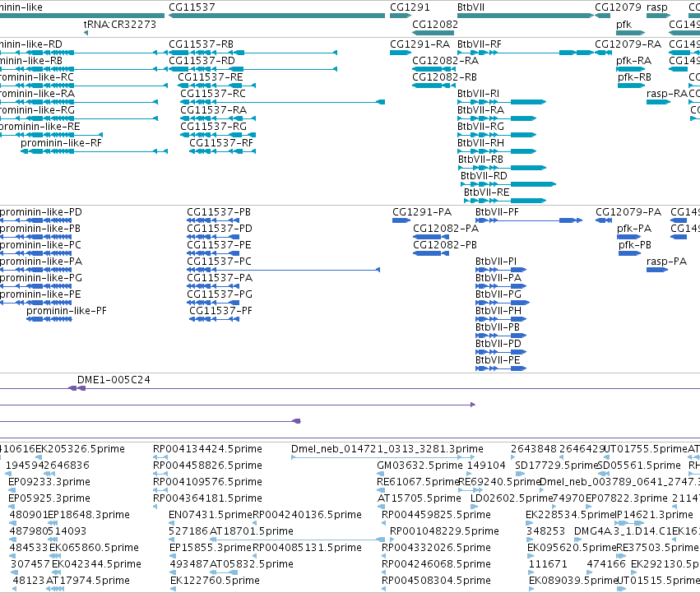Select the RP004364181.5prime feature
This screenshot has height=593, width=700.
207,498
